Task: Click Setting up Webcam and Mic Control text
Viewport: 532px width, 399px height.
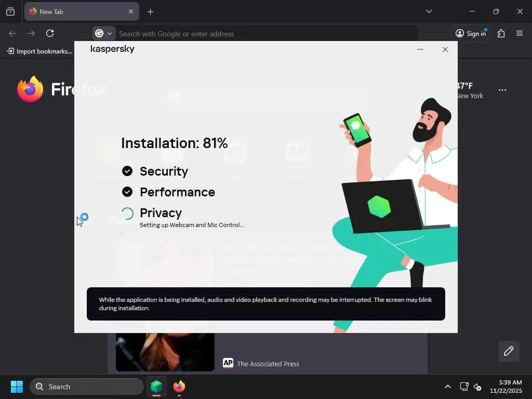Action: pos(192,225)
